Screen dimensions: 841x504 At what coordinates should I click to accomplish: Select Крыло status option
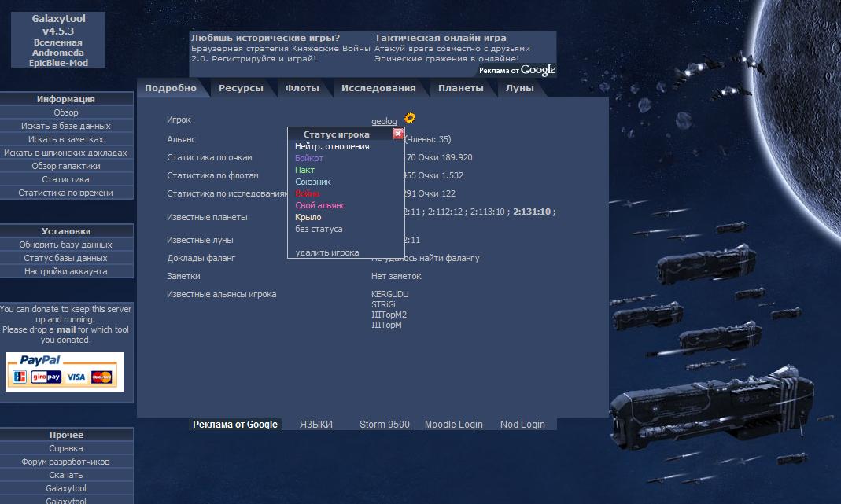click(x=308, y=217)
